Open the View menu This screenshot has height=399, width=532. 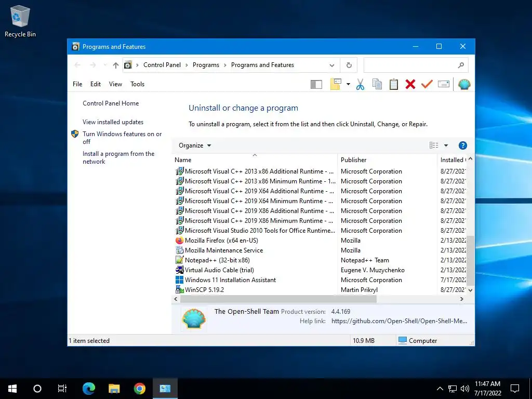115,84
